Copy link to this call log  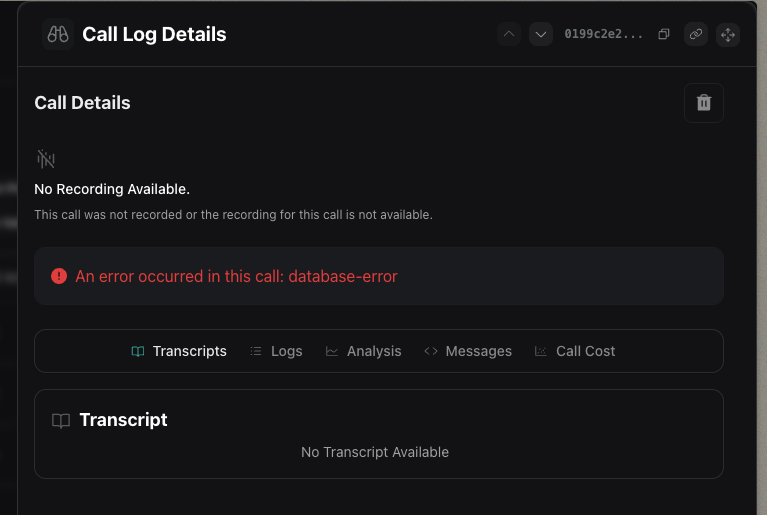[x=696, y=34]
